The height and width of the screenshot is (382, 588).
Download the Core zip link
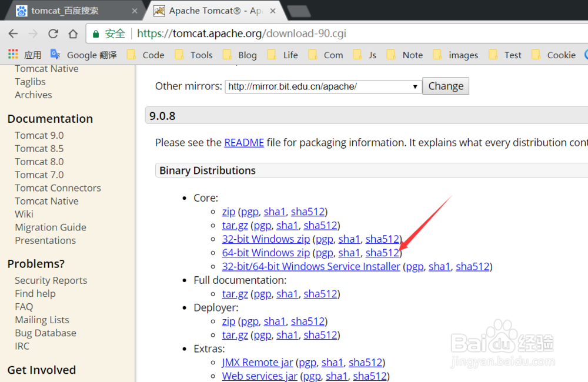coord(228,212)
